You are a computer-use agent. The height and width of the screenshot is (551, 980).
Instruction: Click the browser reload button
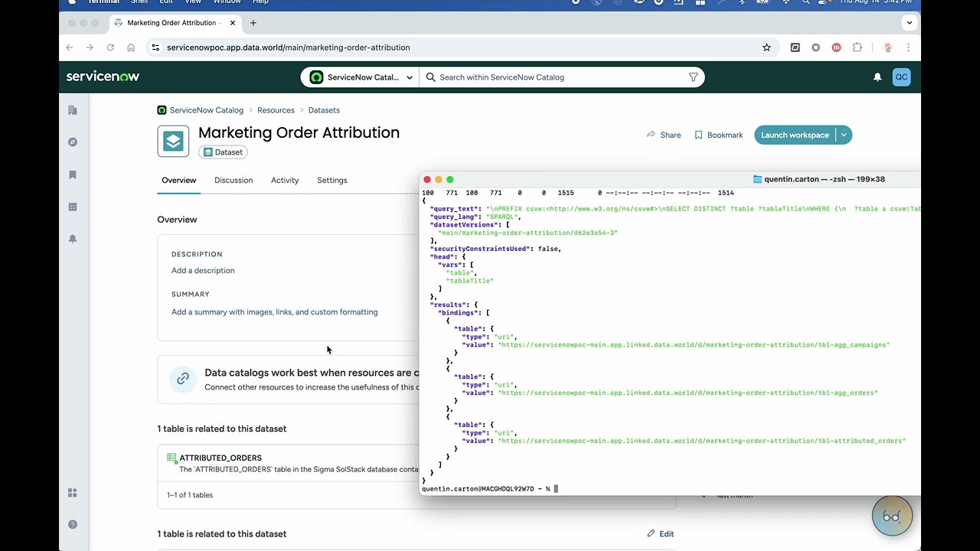click(x=110, y=47)
